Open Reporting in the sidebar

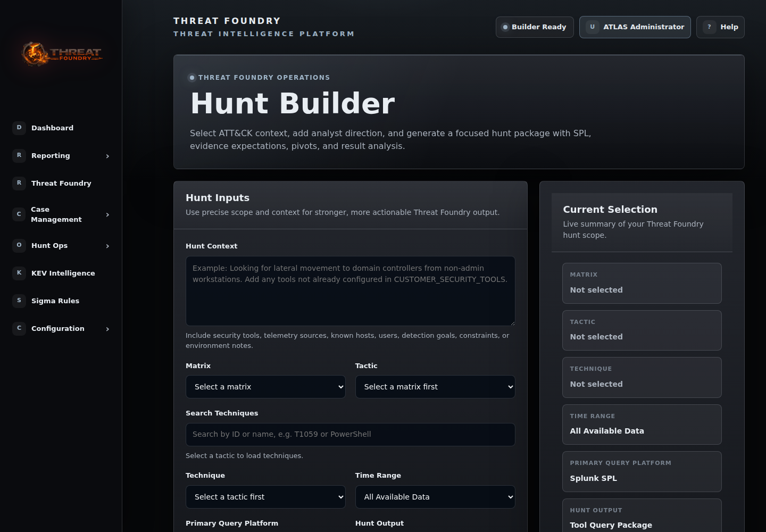[61, 155]
